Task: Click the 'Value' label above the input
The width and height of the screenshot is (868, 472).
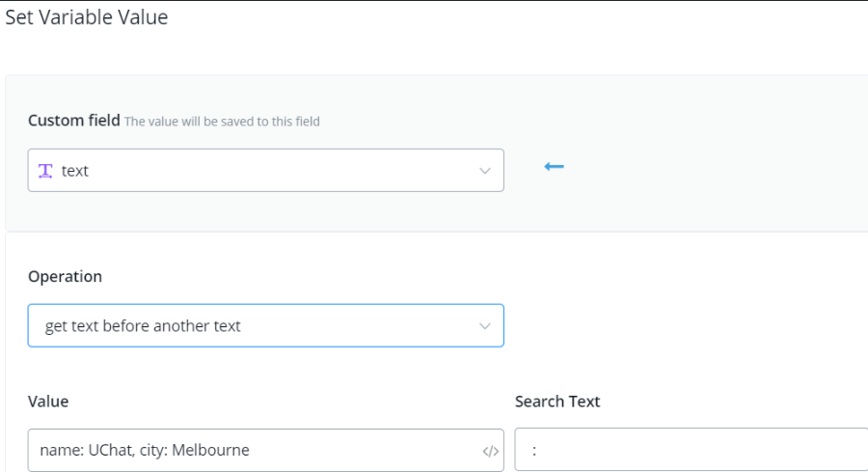Action: [48, 402]
